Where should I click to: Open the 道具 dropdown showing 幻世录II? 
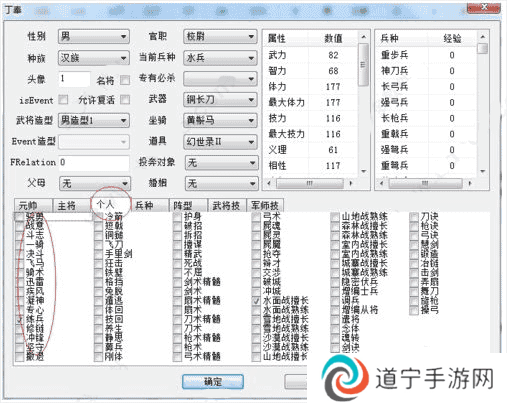click(220, 142)
